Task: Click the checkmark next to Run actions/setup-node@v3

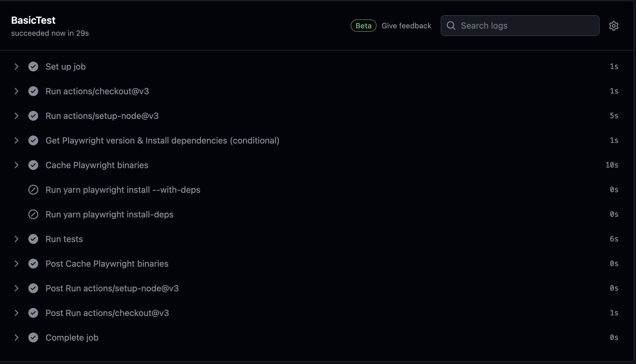Action: (x=33, y=116)
